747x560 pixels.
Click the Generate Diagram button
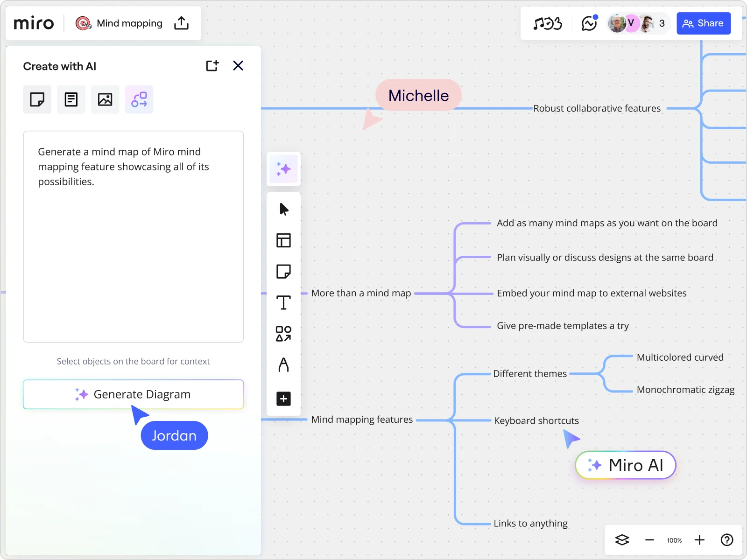[134, 394]
